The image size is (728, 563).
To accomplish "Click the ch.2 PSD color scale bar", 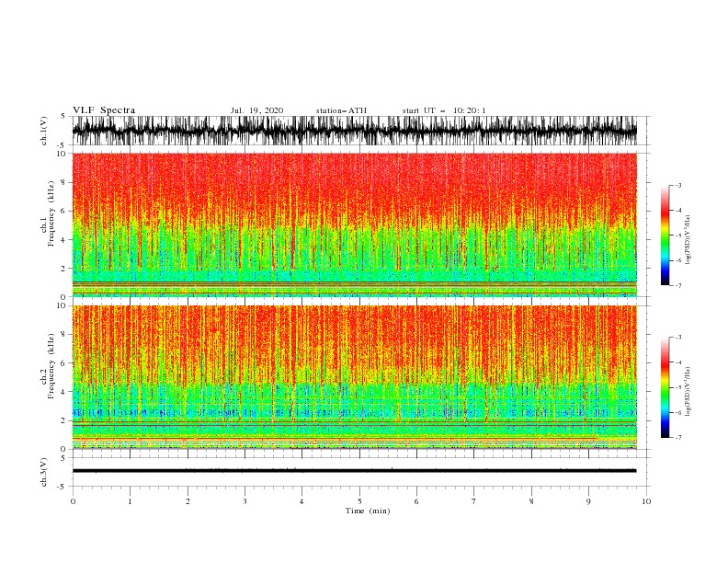I will [x=665, y=387].
